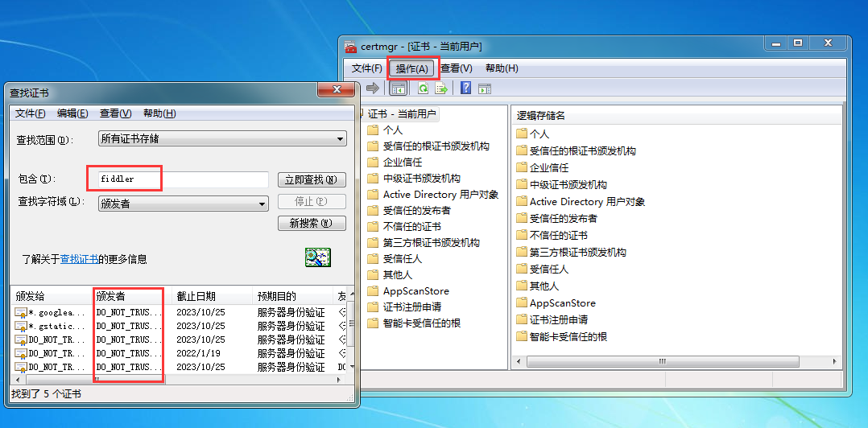Click folder icon of 证书注册申请 in right list pane
The height and width of the screenshot is (428, 868).
tap(522, 319)
